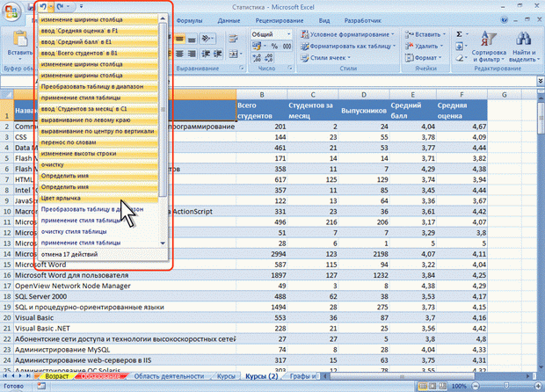Click the Redo arrow icon
Screen dimensions: 545x392
[x=61, y=7]
